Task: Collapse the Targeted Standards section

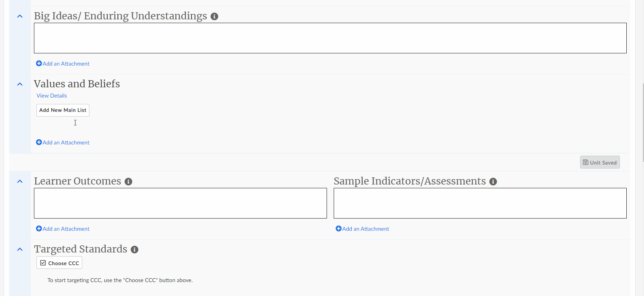Action: (x=19, y=249)
